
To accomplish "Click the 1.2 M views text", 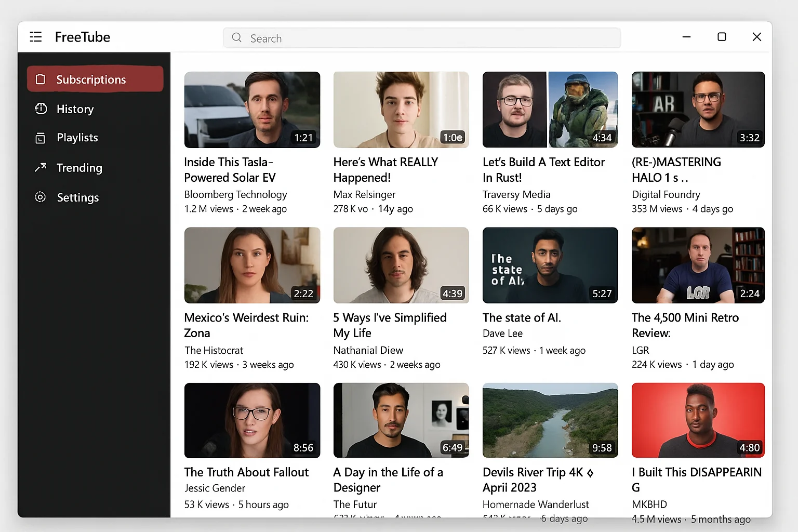I will tap(209, 209).
